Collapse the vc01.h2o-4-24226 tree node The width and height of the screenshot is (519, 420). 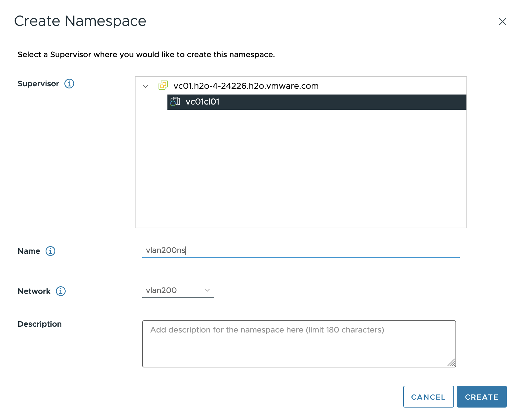[x=146, y=86]
